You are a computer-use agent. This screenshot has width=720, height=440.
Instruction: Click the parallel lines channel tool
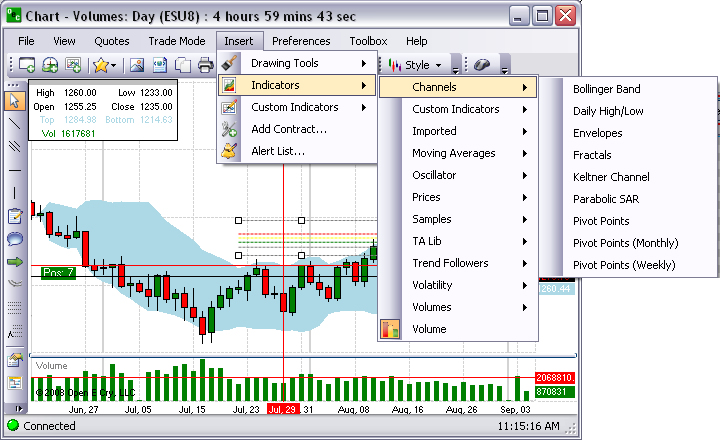pyautogui.click(x=15, y=146)
